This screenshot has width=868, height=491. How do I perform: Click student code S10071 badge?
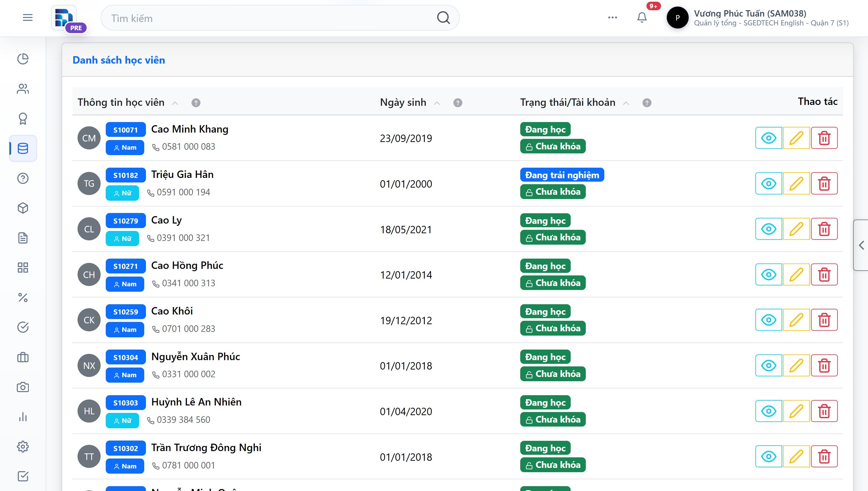click(126, 129)
